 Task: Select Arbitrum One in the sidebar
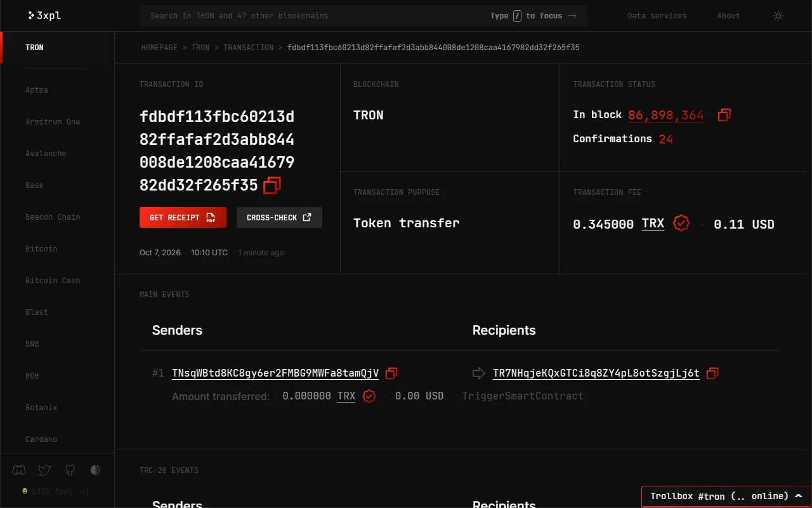[53, 122]
